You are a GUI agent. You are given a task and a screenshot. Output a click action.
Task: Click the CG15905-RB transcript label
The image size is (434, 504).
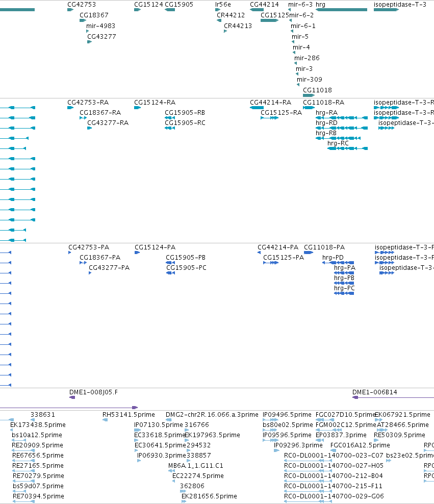tap(185, 113)
